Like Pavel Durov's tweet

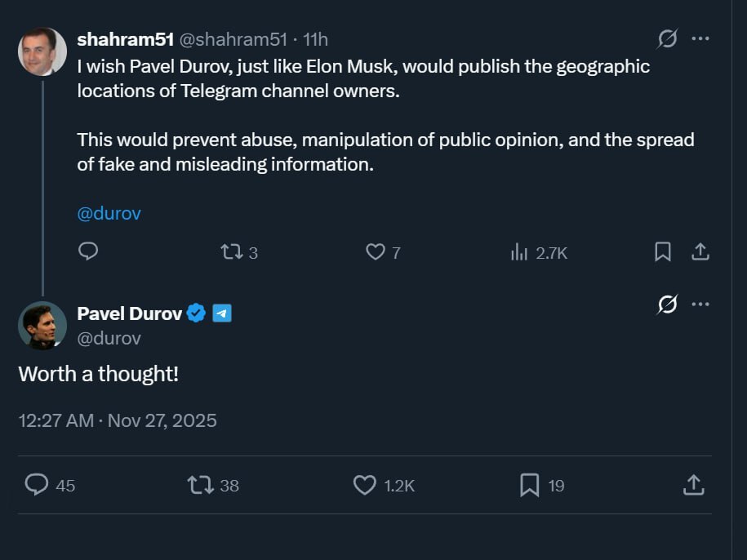364,485
